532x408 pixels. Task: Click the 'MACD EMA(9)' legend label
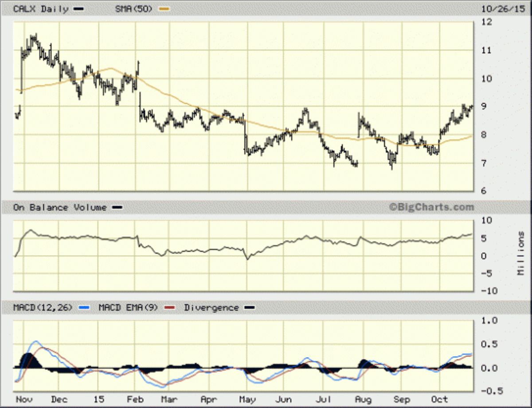128,307
